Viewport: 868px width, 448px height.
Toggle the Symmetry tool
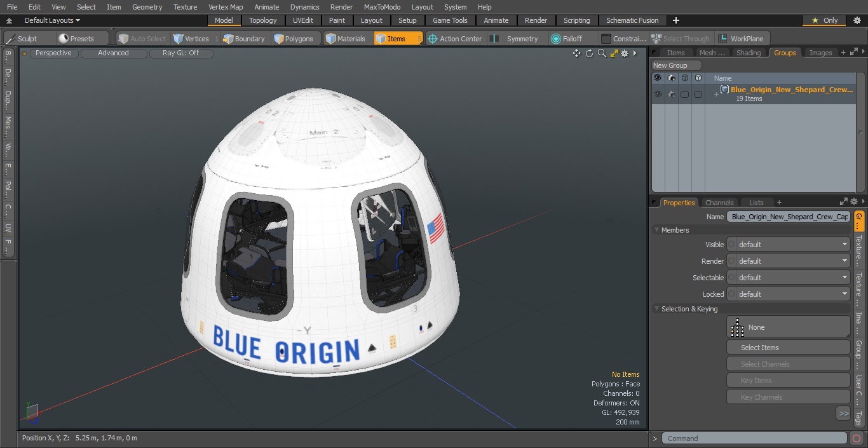tap(515, 39)
